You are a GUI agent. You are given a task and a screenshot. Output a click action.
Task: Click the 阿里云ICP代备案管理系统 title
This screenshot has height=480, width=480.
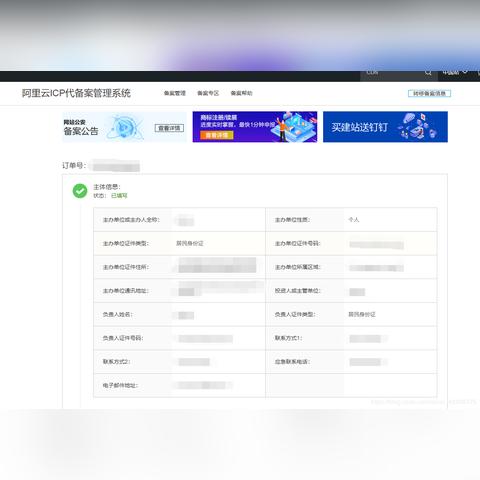point(76,93)
